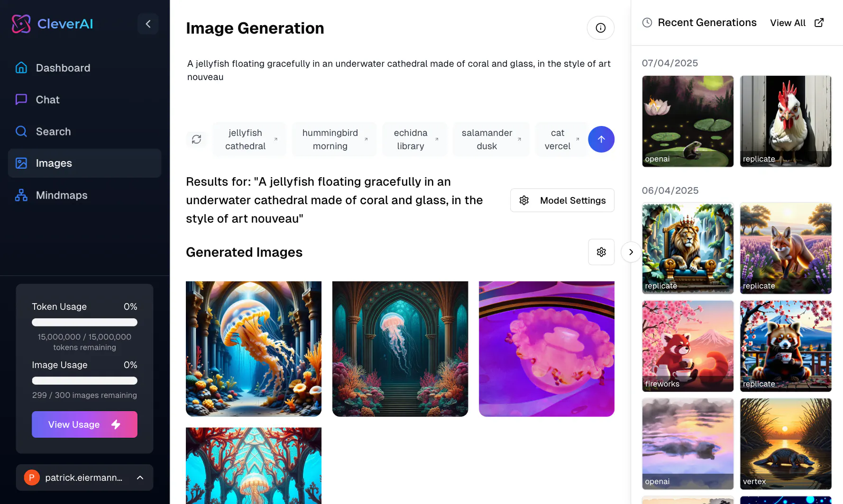Open the Dashboard page
Image resolution: width=843 pixels, height=504 pixels.
[x=84, y=68]
